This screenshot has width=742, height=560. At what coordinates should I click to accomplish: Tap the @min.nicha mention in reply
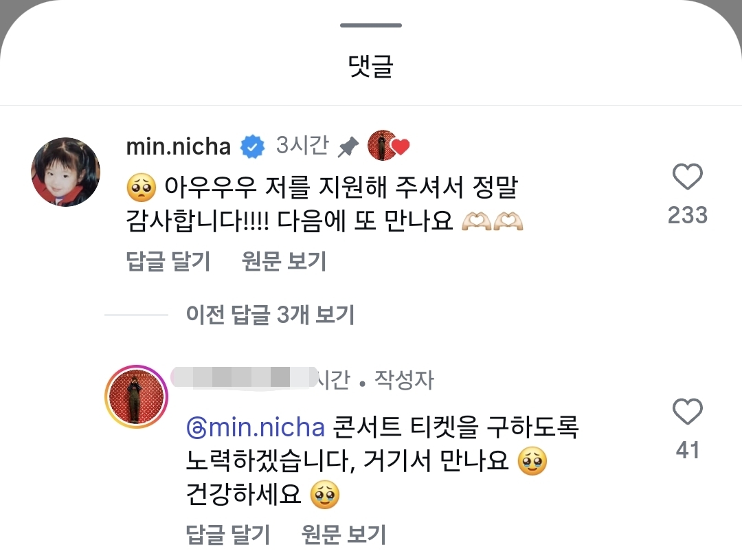click(x=256, y=427)
